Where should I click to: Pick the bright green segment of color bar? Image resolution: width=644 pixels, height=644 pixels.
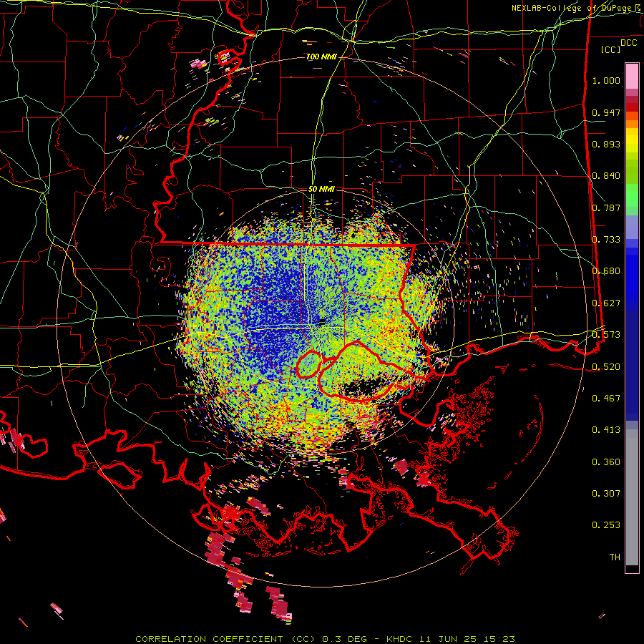(632, 196)
